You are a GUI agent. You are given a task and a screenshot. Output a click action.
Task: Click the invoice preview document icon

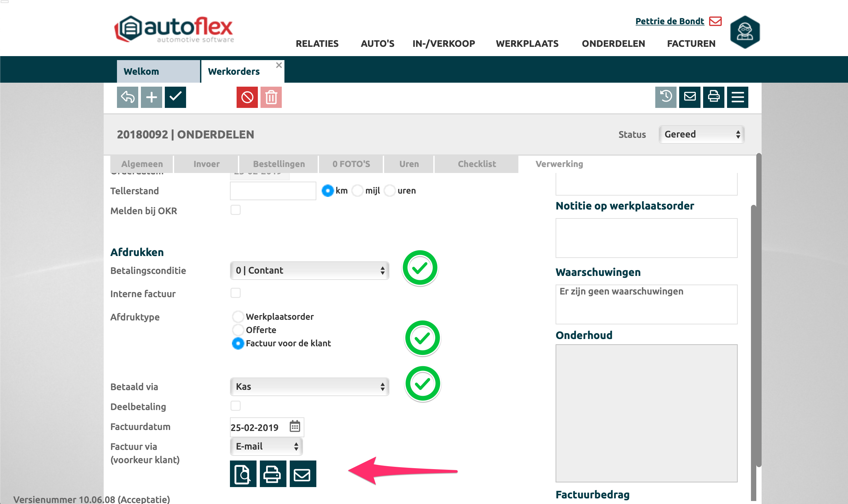243,474
